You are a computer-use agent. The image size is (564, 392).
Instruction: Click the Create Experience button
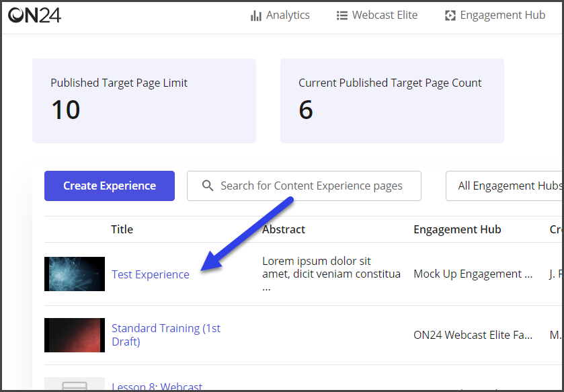(x=110, y=186)
